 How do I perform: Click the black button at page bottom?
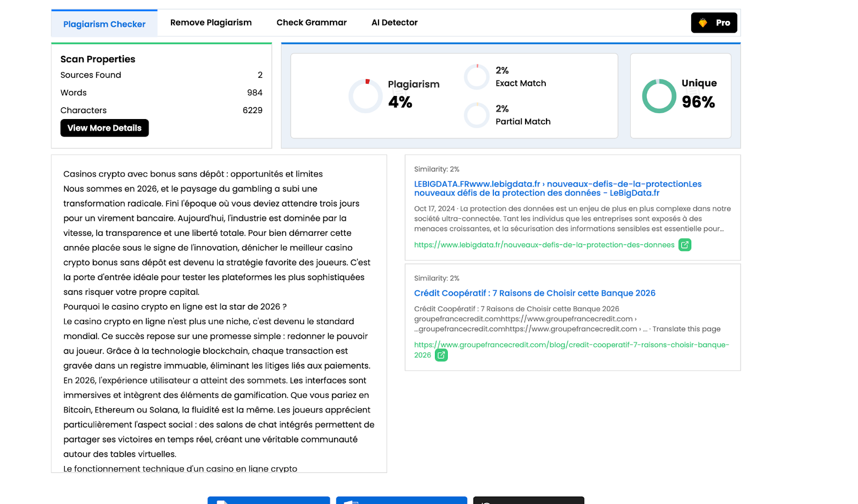click(528, 500)
